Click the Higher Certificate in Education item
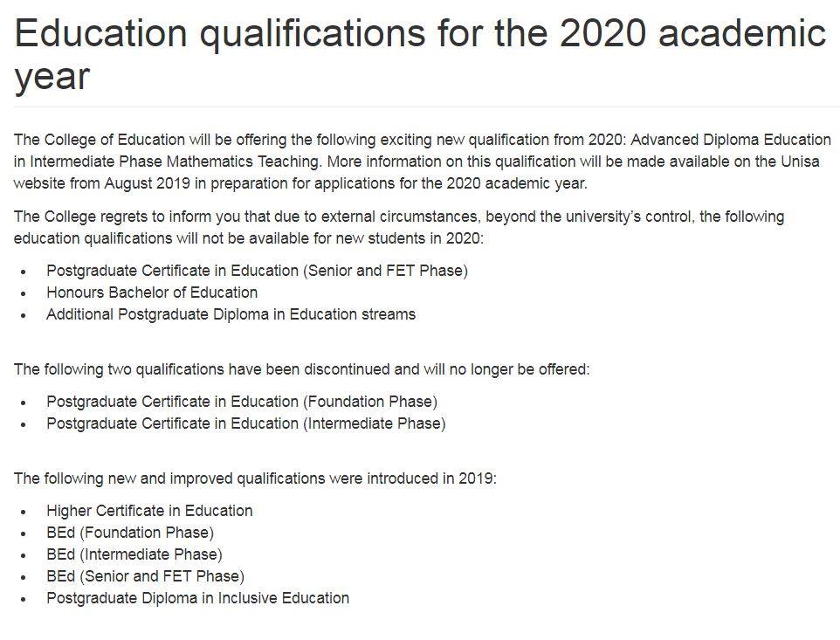Screen dimensions: 840x640 coord(149,511)
